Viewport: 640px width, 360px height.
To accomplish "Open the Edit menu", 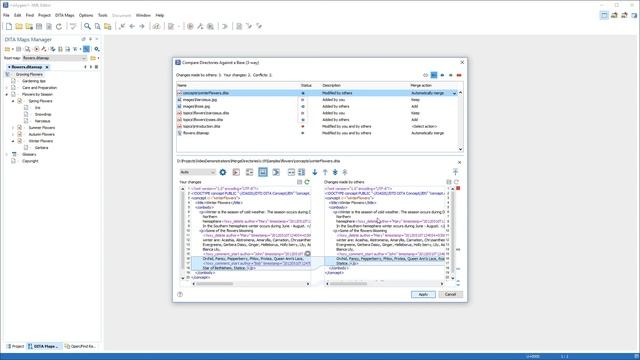I will coord(18,15).
